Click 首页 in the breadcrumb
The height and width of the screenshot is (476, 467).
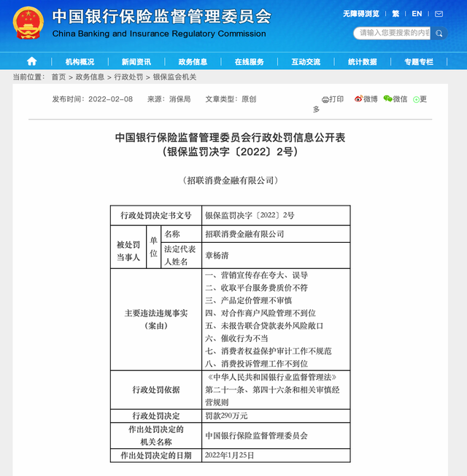(58, 77)
